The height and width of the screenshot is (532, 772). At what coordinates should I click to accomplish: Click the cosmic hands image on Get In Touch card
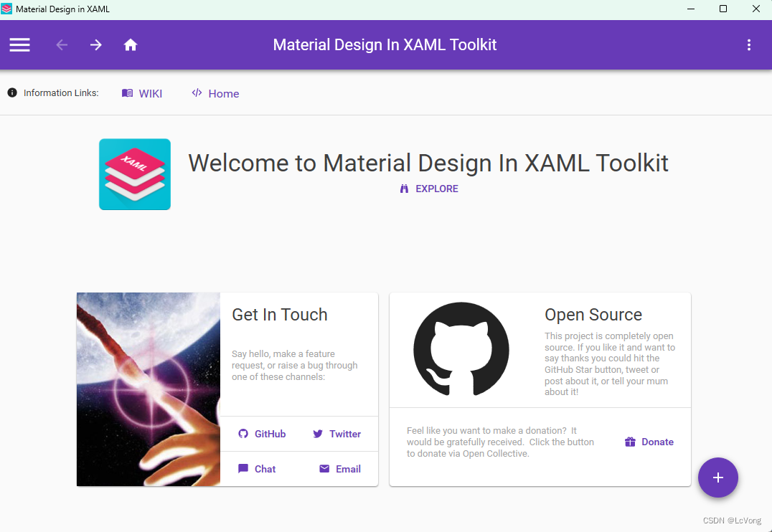click(148, 389)
